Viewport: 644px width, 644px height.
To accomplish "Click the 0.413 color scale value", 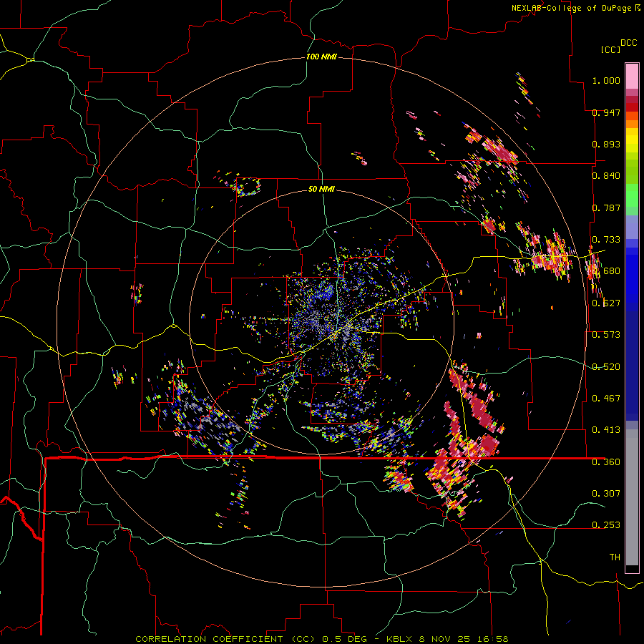I will click(606, 430).
